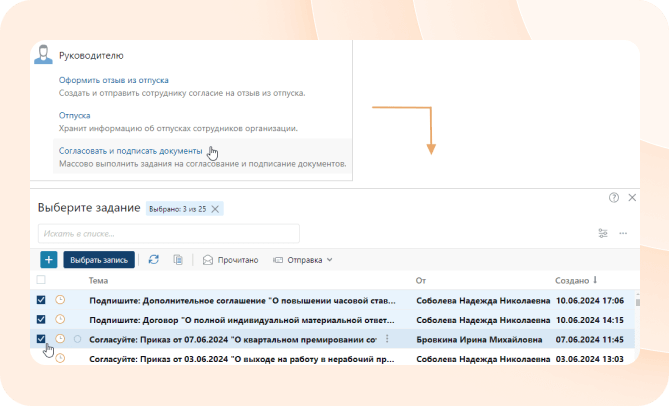Clear the 'Выбрано: 3 из 25' selection
This screenshot has width=669, height=406.
(215, 209)
